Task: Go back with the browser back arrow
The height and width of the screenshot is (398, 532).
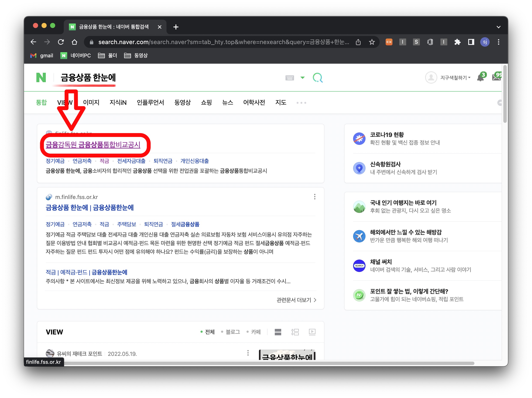Action: [x=33, y=42]
